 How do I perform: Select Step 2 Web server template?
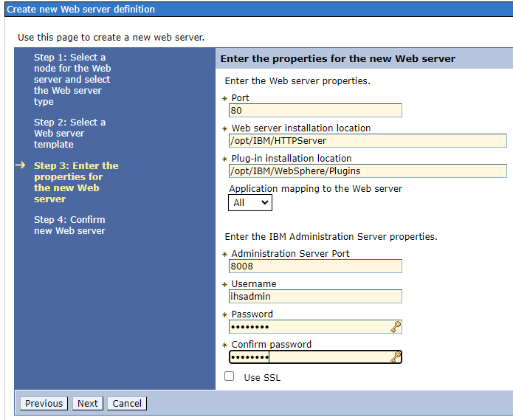tap(69, 133)
